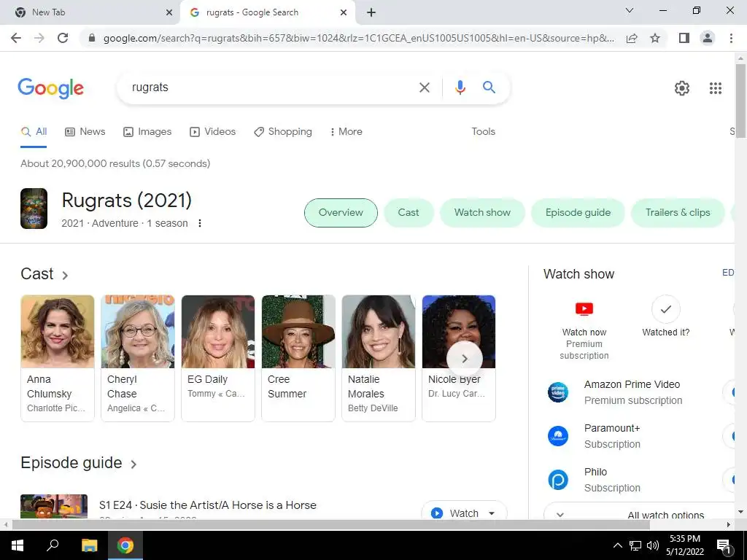Image resolution: width=747 pixels, height=560 pixels.
Task: Open File Explorer from taskbar
Action: pos(89,545)
